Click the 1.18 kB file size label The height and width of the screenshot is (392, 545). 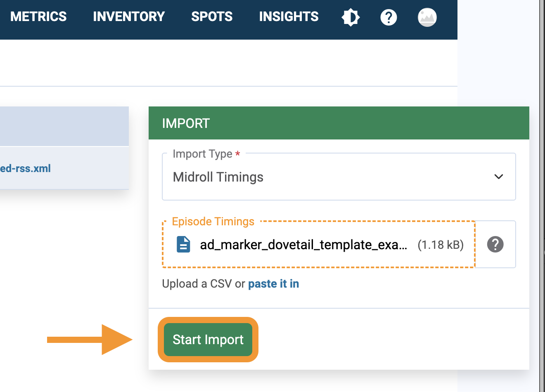coord(440,245)
